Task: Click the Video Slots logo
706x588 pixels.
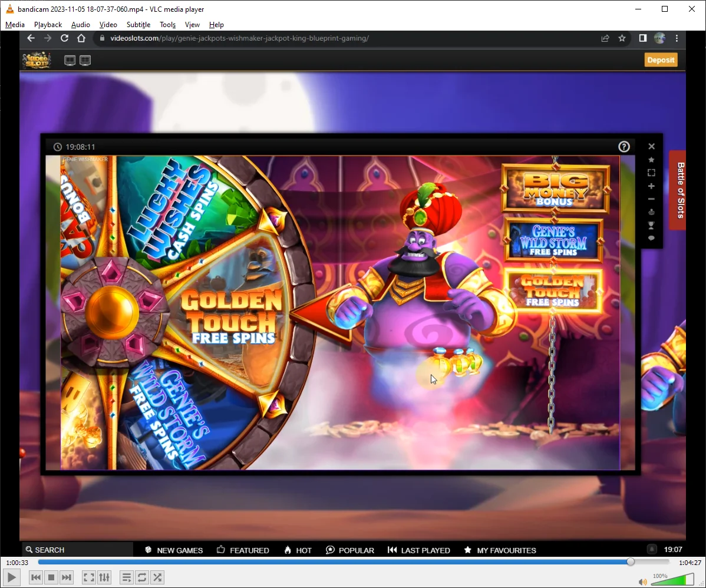Action: click(x=37, y=60)
